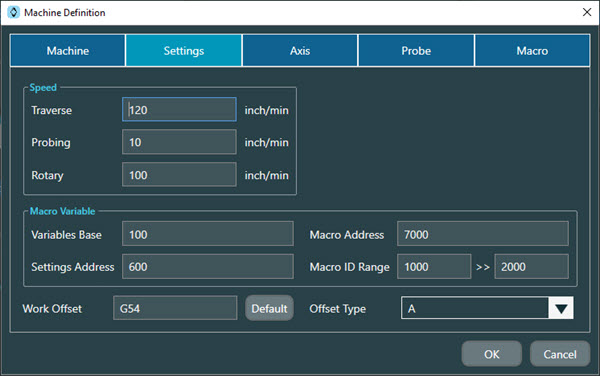Select the Macro Address field
Image resolution: width=600 pixels, height=376 pixels.
483,234
